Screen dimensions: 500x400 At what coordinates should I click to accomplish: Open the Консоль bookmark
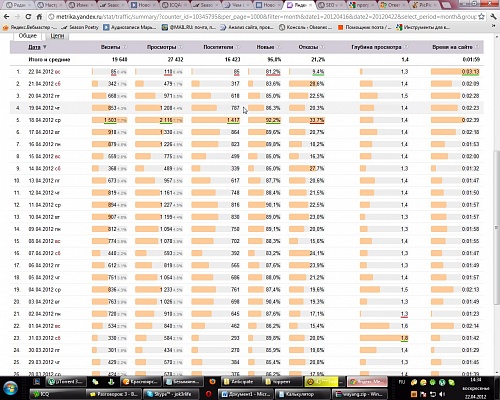coord(305,27)
